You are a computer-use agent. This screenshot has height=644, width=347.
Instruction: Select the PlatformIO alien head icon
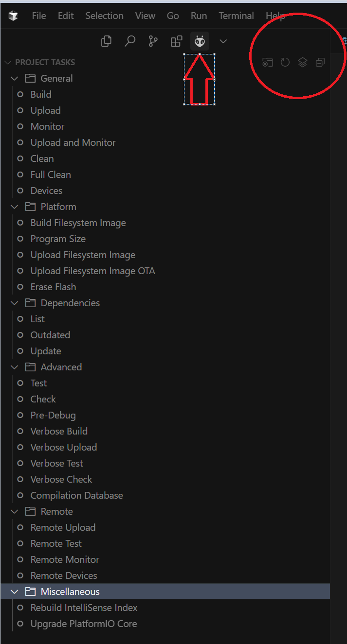200,42
